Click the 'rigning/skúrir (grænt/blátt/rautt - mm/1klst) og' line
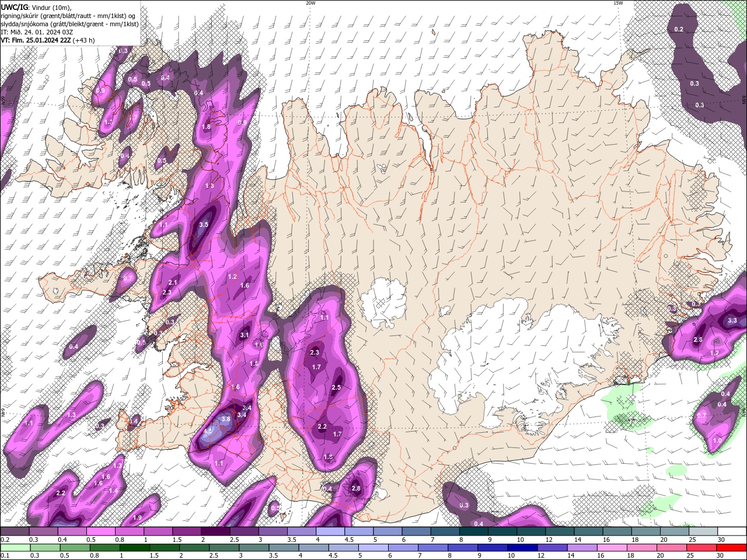 69,16
